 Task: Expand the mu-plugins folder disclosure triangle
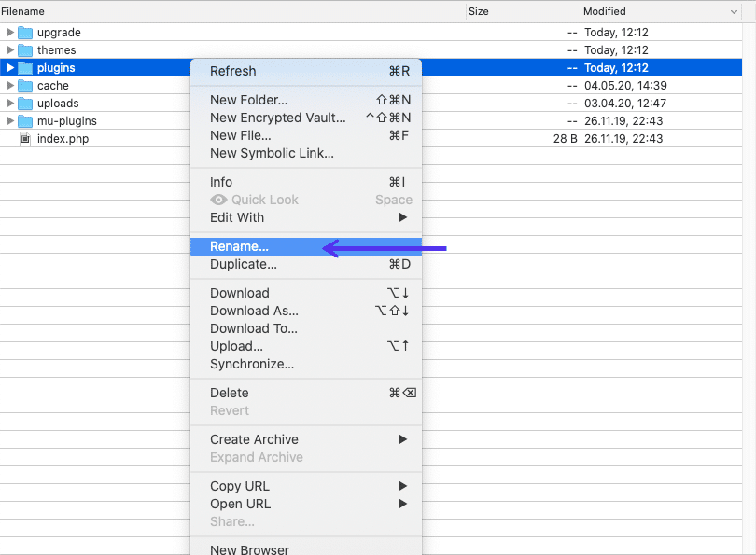[9, 120]
